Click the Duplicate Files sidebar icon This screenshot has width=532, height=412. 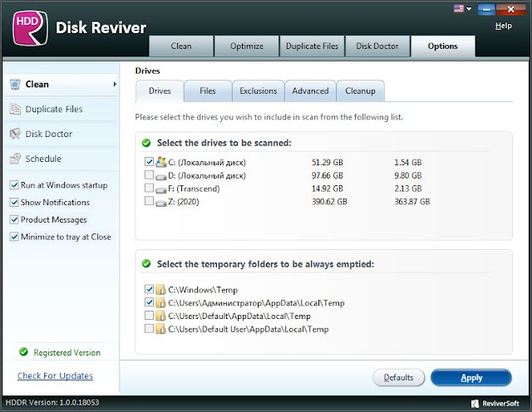15,109
